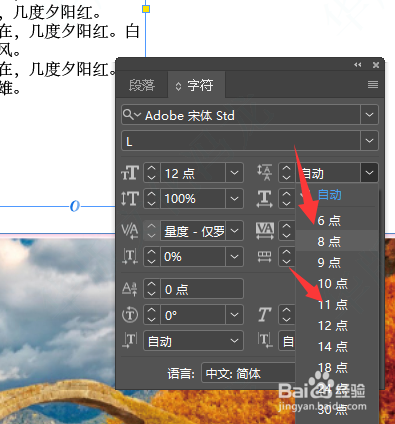
Task: Click the 中文: 简体 language field
Action: [x=248, y=373]
